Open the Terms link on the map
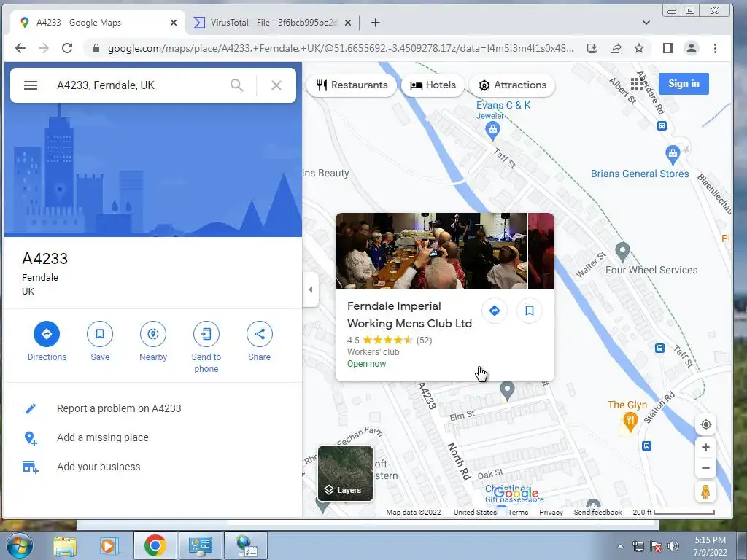 (x=518, y=513)
